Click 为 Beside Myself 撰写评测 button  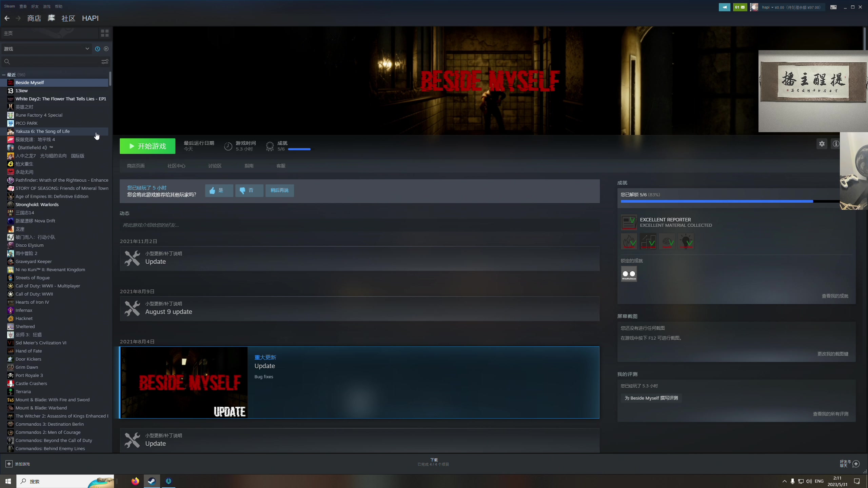(651, 398)
